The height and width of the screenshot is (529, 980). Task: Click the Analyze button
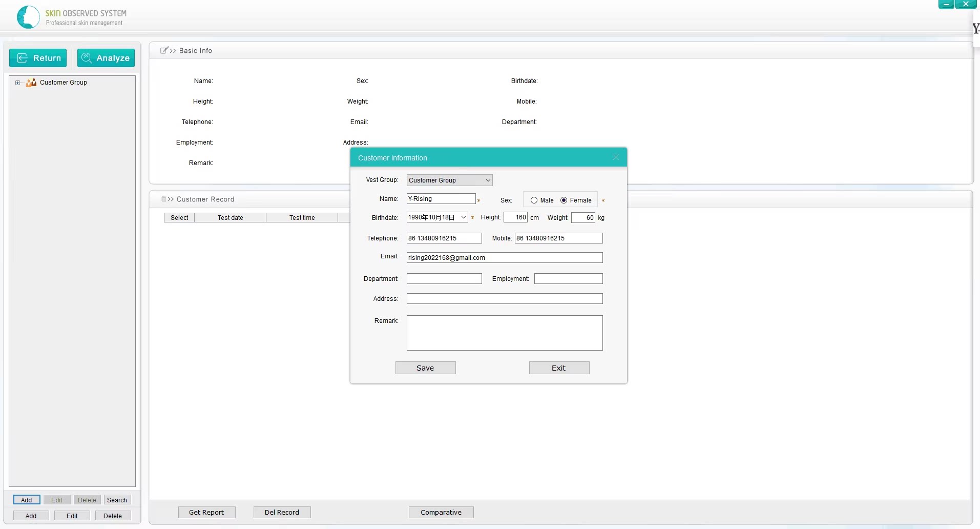point(106,58)
